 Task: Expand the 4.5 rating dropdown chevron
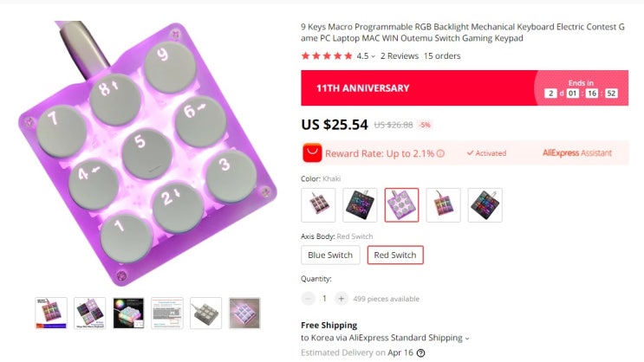pos(373,56)
